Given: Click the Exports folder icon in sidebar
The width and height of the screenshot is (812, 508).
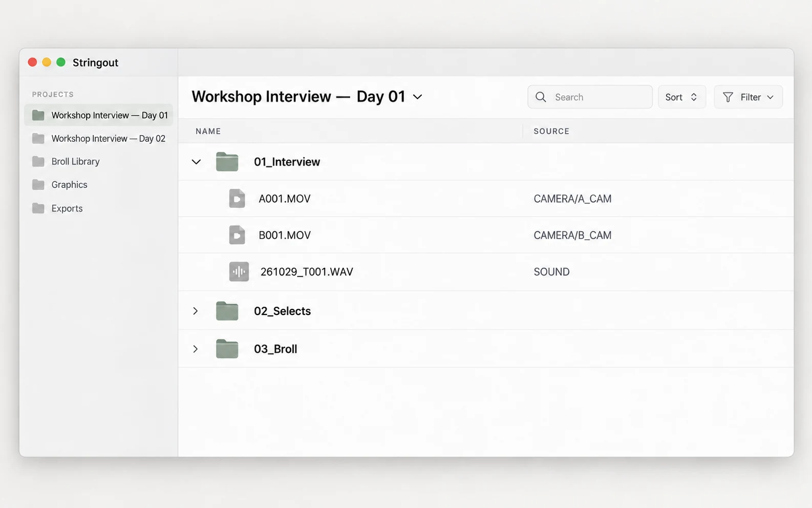Looking at the screenshot, I should click(38, 208).
